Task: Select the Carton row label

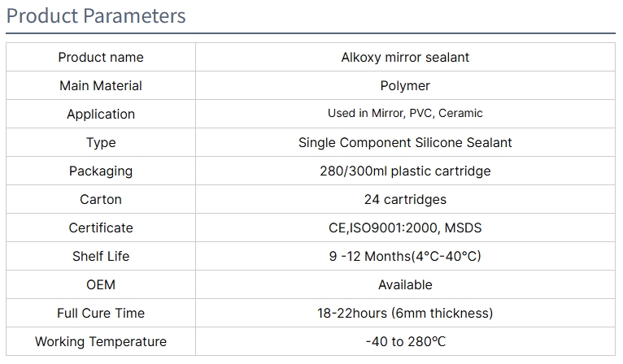Action: coord(101,199)
